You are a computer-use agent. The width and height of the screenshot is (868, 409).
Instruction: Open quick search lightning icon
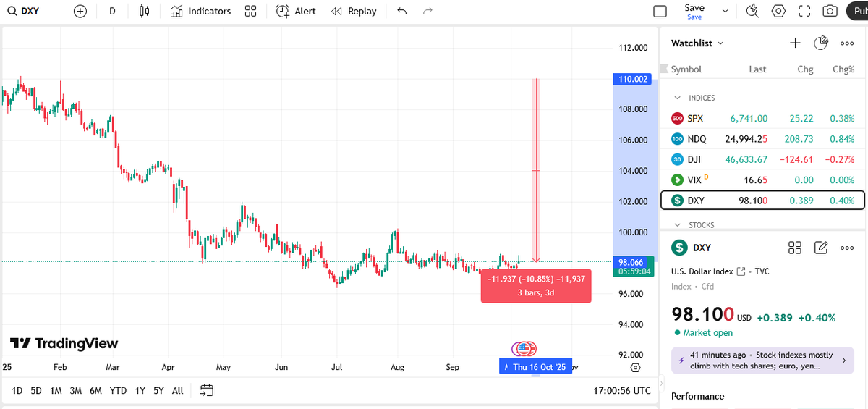(752, 11)
